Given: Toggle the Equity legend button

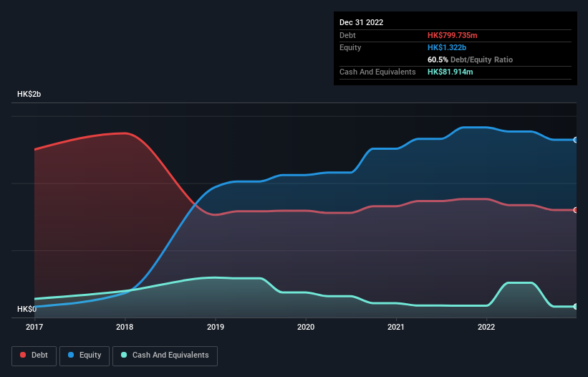Looking at the screenshot, I should 85,355.
